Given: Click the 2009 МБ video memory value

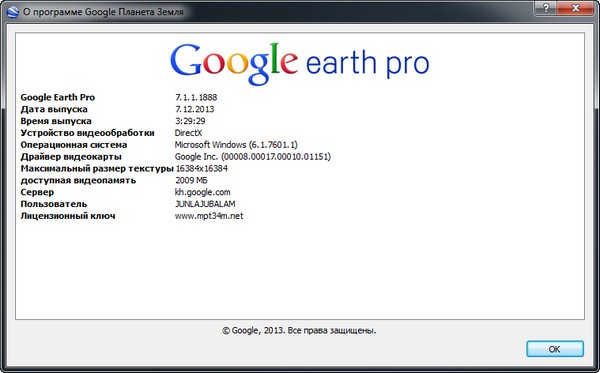Looking at the screenshot, I should pos(191,180).
